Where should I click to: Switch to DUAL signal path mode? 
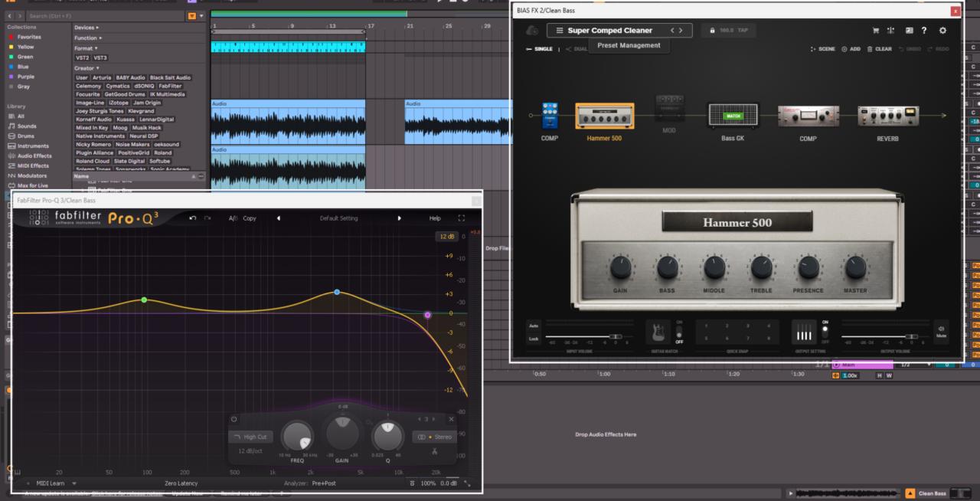[576, 49]
